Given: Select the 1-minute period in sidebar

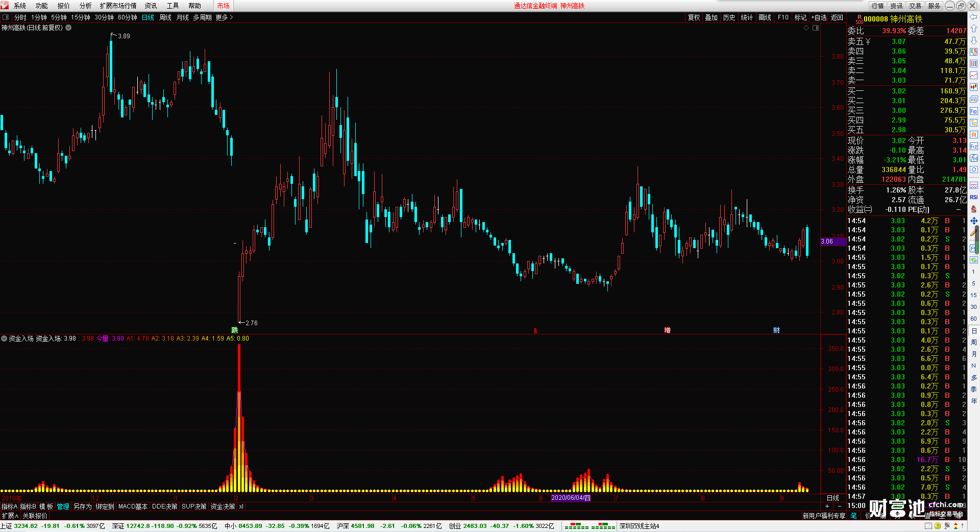Looking at the screenshot, I should pos(973,272).
